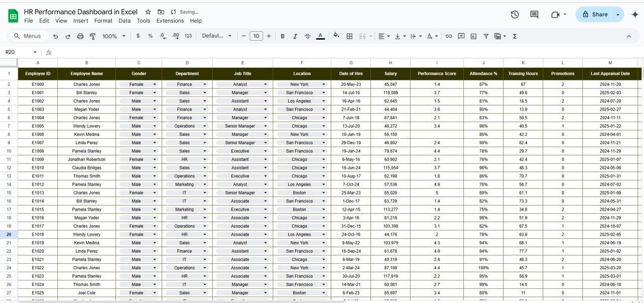Open the Google Sheets home icon
644x303 pixels.
[x=13, y=16]
